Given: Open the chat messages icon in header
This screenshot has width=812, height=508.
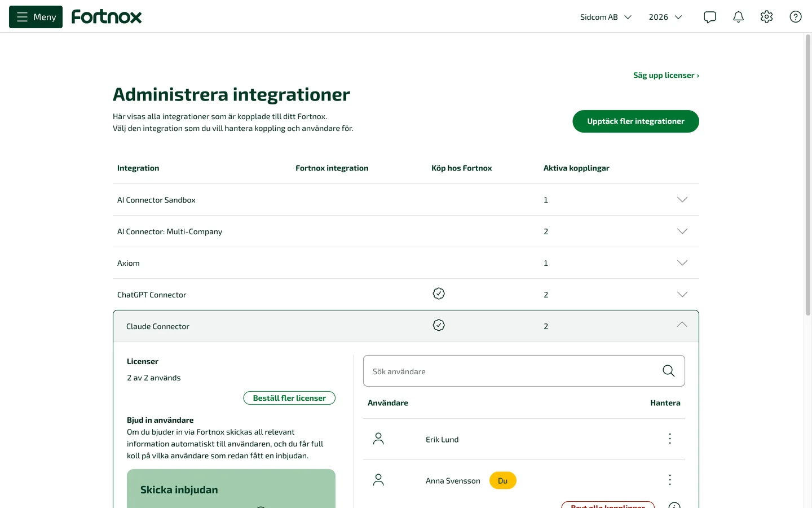Looking at the screenshot, I should tap(710, 17).
